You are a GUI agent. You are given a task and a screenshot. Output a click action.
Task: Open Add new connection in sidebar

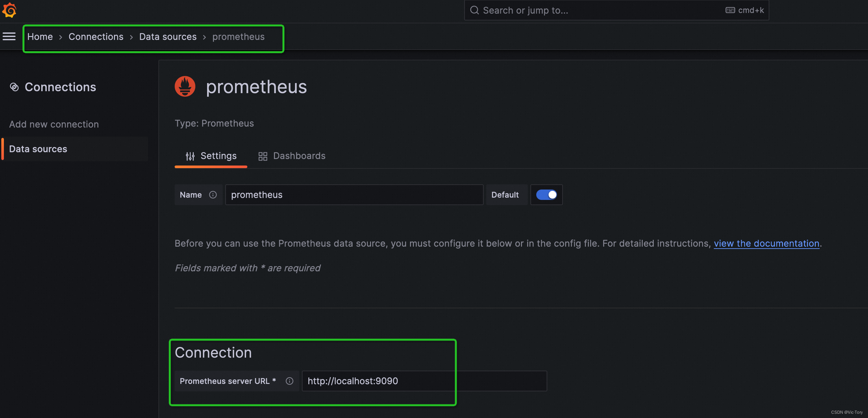coord(54,124)
